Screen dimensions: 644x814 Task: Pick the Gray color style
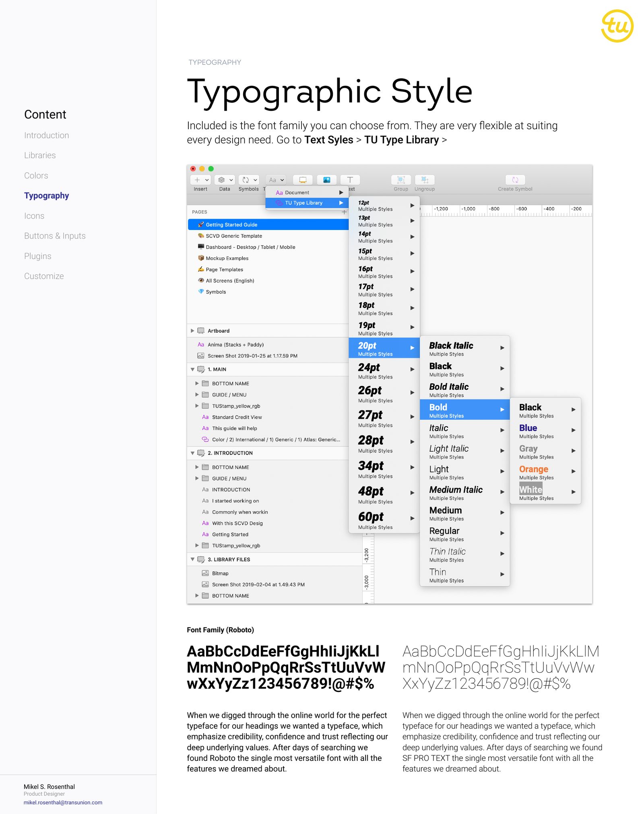[545, 451]
